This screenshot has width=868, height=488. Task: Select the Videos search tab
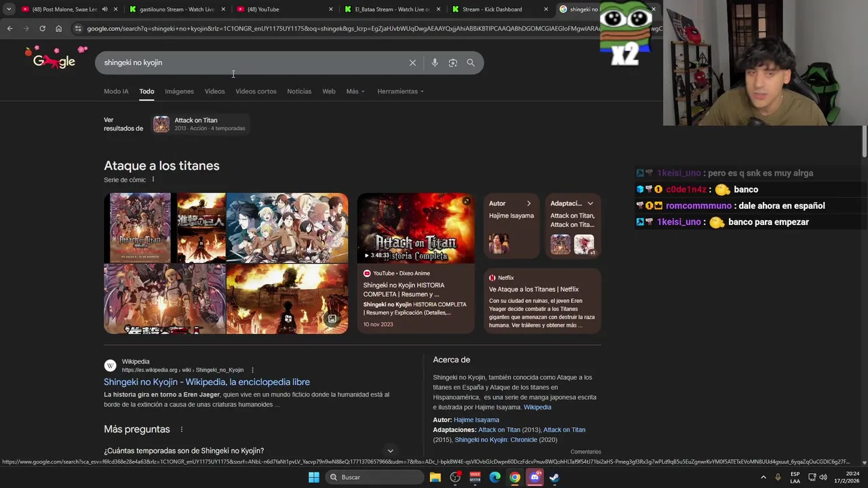click(214, 91)
